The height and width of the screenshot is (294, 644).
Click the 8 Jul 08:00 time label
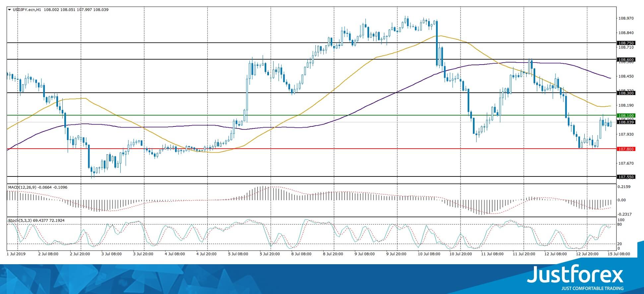tap(301, 254)
